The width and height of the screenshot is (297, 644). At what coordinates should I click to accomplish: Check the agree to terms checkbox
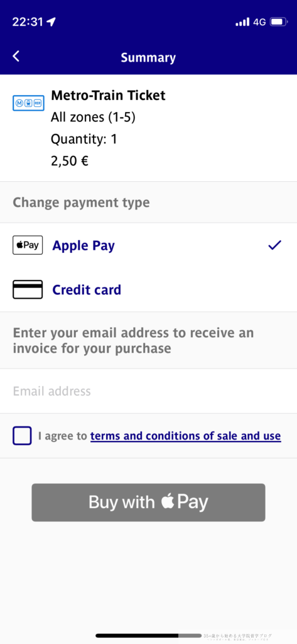coord(22,436)
